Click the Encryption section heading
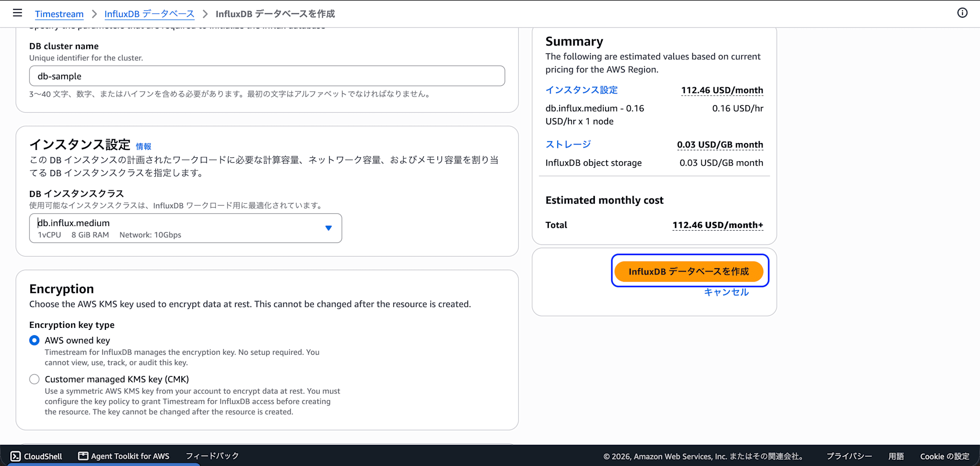The height and width of the screenshot is (466, 980). click(x=62, y=289)
